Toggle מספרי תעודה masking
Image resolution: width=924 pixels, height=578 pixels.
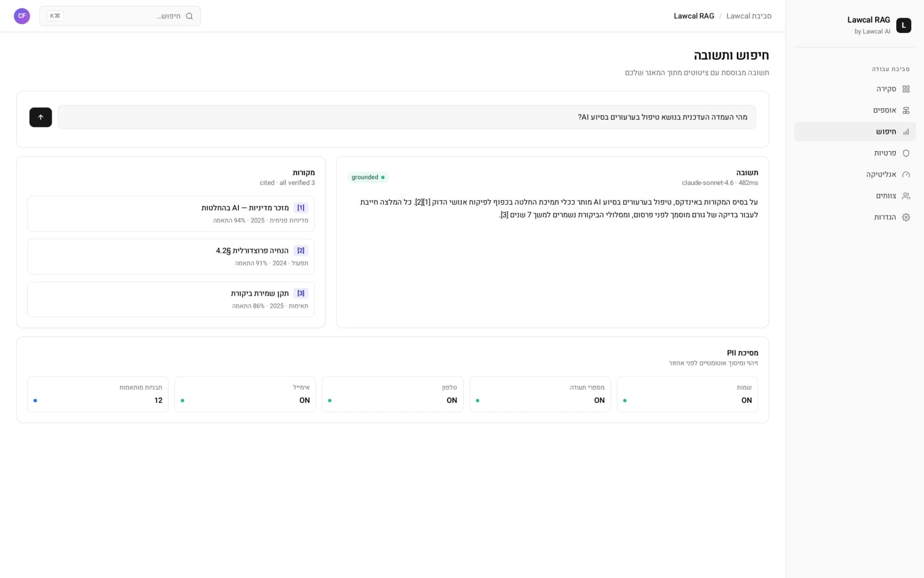[540, 394]
